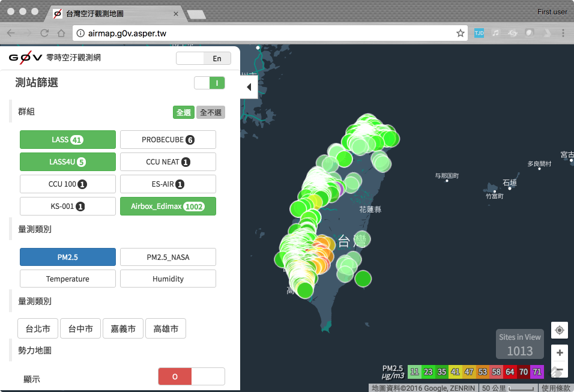Toggle the LASS group filter
This screenshot has width=574, height=392.
(67, 140)
